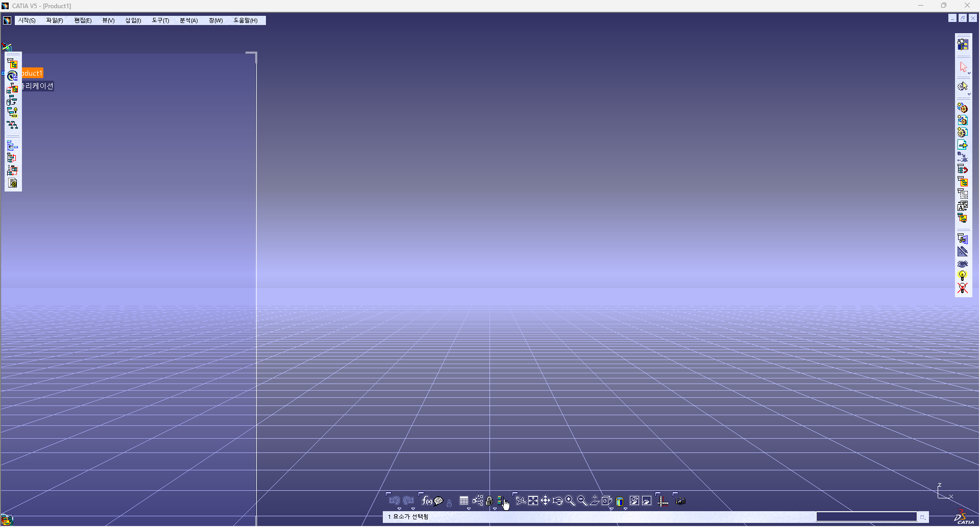980x527 pixels.
Task: Open the Formula f(x) tool
Action: (427, 501)
